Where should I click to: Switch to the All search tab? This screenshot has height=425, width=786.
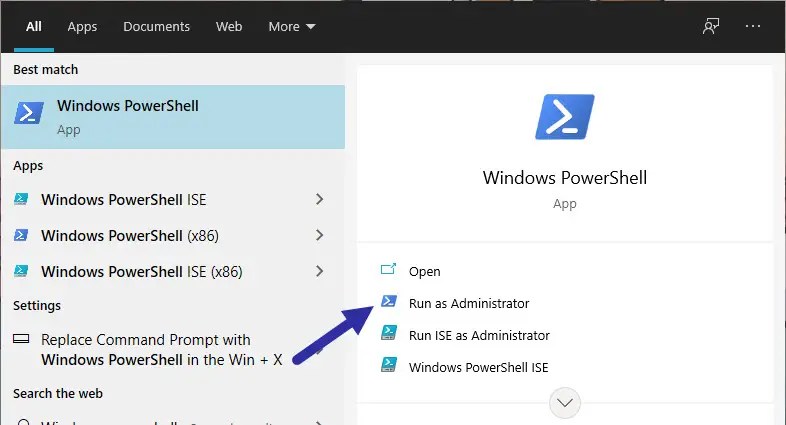tap(34, 27)
